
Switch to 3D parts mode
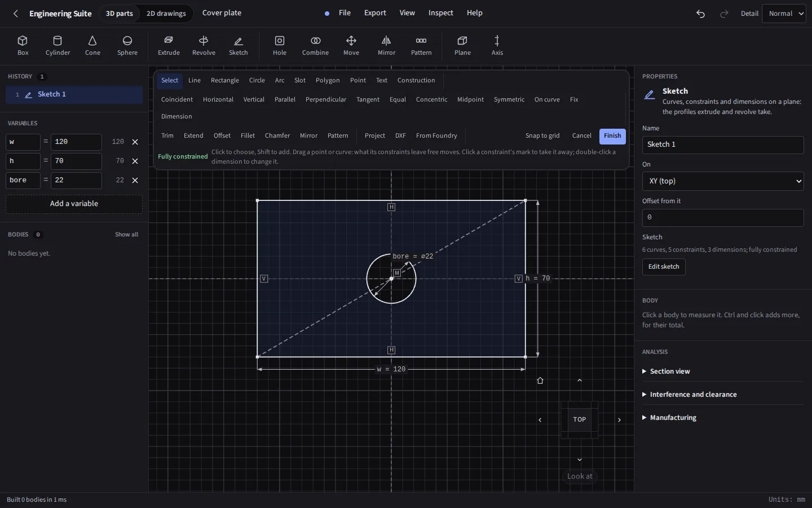point(120,14)
